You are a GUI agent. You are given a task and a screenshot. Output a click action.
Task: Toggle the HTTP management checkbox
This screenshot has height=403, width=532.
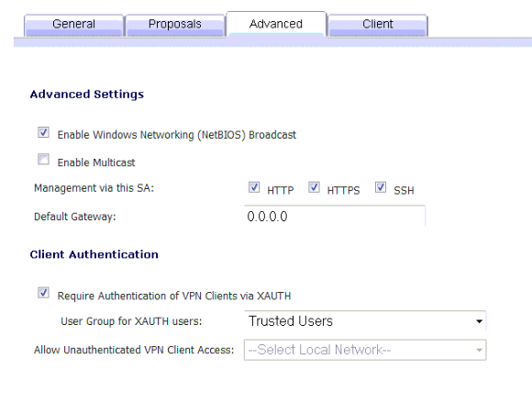pyautogui.click(x=254, y=187)
